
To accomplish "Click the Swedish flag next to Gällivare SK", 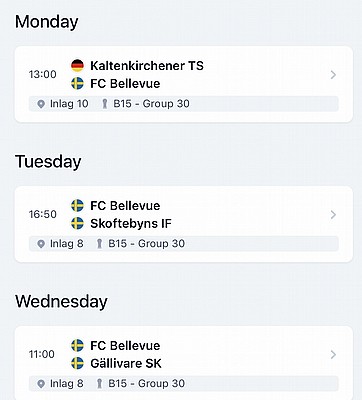I will (77, 363).
